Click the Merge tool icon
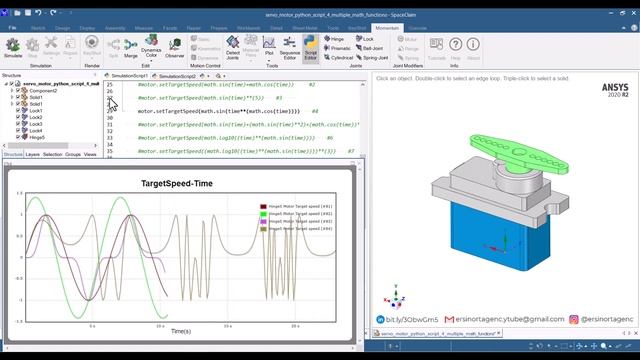 pyautogui.click(x=131, y=44)
